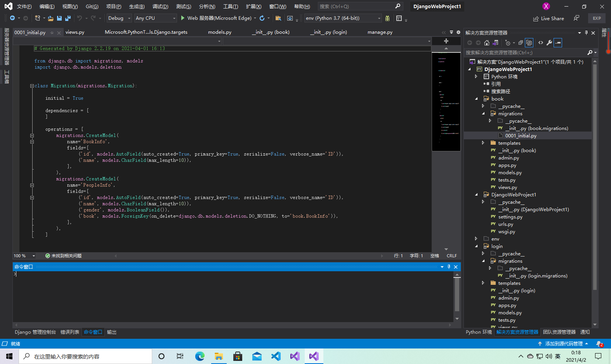The image size is (611, 364).
Task: Save the current file with disk icon
Action: pos(59,18)
